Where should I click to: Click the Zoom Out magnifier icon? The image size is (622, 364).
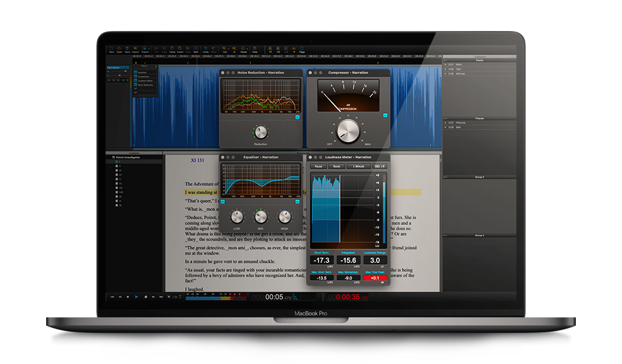click(x=224, y=49)
